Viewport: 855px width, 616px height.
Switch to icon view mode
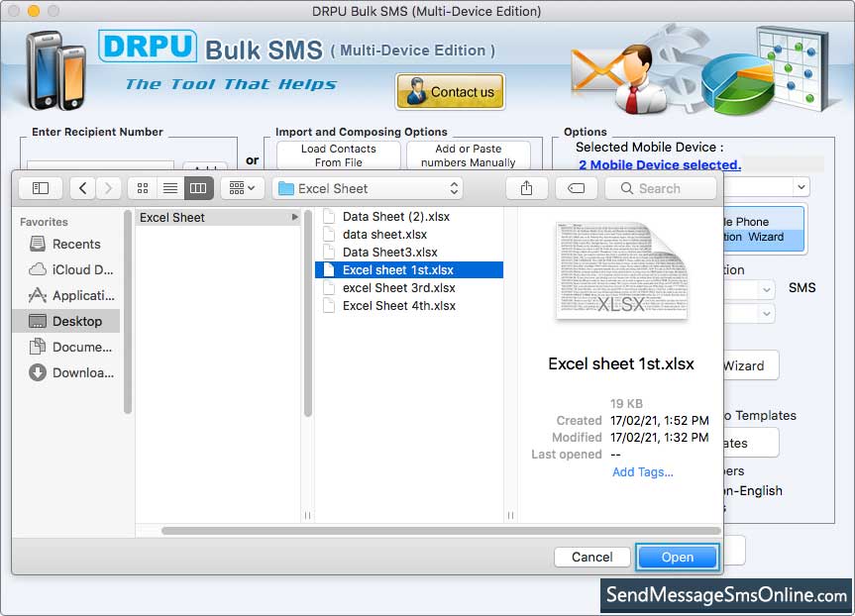(x=143, y=188)
